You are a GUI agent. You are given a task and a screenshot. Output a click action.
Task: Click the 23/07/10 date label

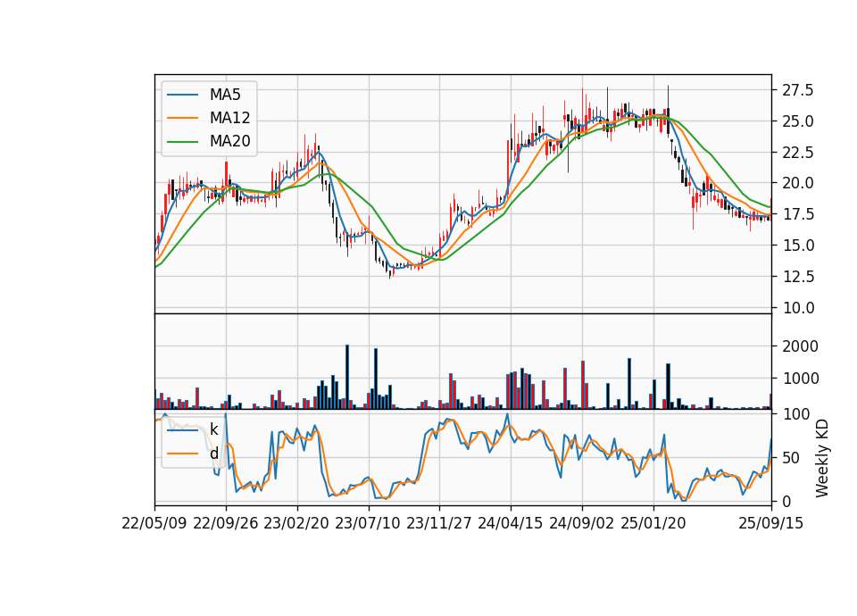click(x=368, y=524)
